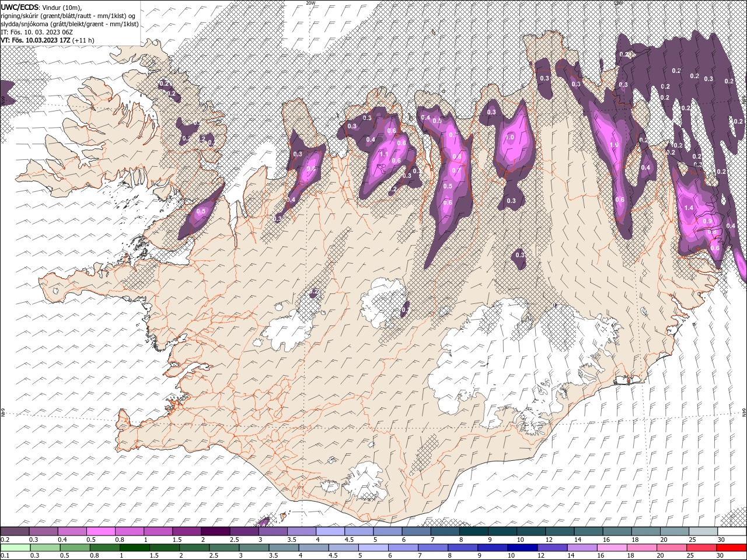
Task: Select the white swatch starting at 30 in the upper legend
Action: tap(732, 531)
